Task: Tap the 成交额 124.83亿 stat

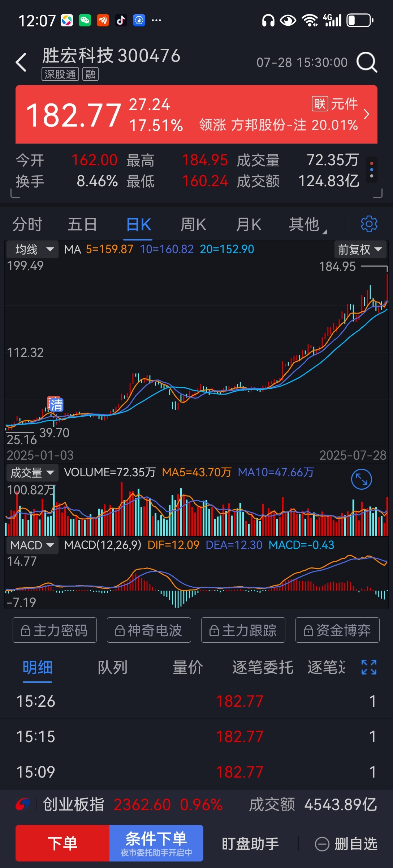Action: (x=298, y=181)
